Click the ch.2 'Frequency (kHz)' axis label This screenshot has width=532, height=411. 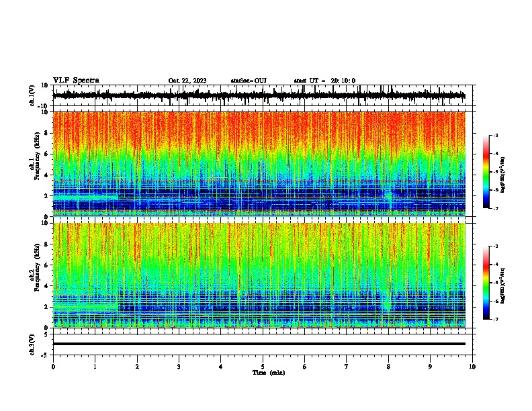coord(37,267)
